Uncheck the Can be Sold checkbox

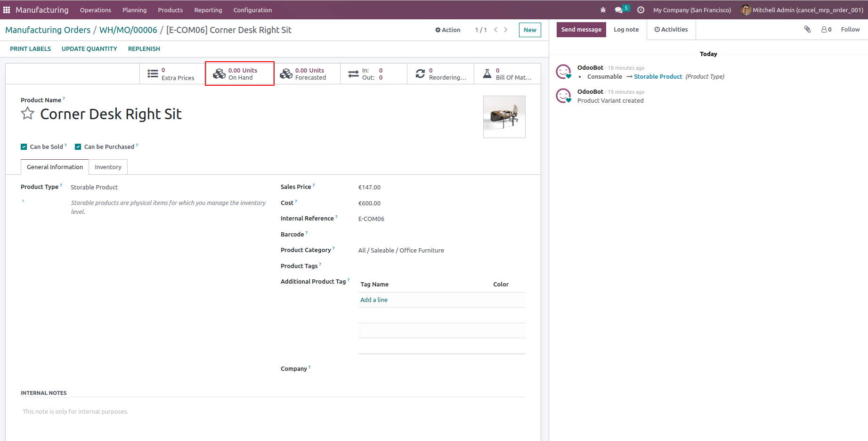(24, 147)
